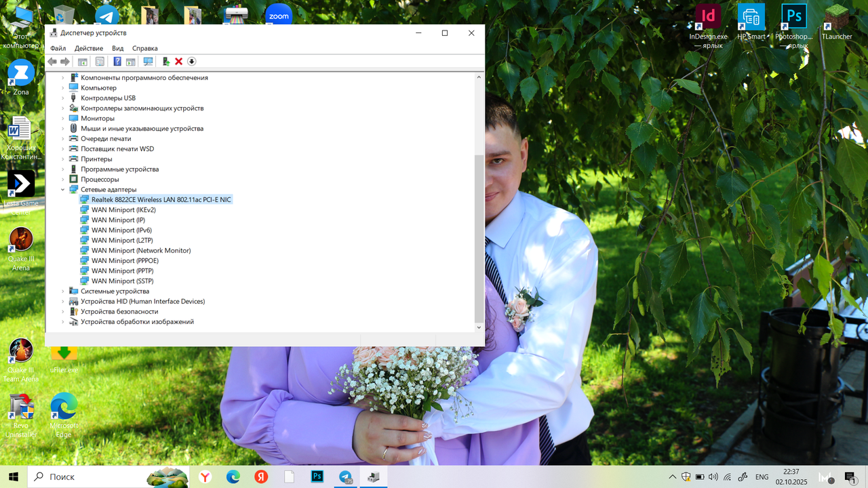Expand the Контроллеры USB category
This screenshot has height=488, width=868.
click(63, 98)
